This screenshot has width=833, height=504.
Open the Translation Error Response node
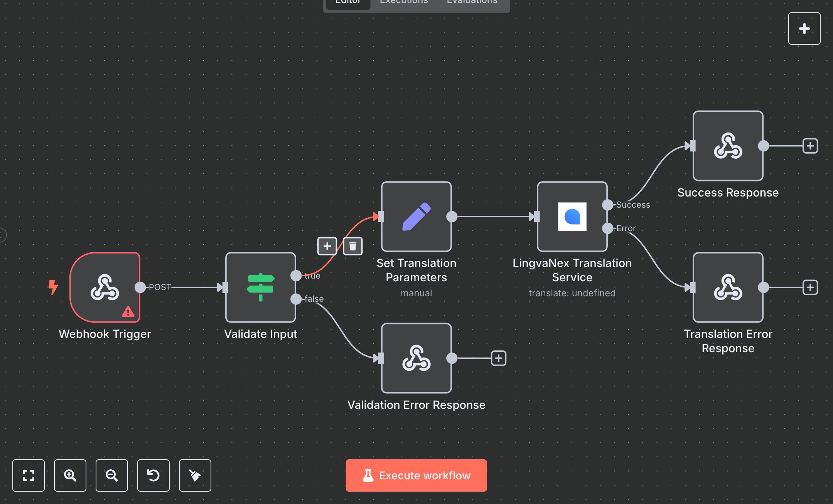[x=727, y=288]
